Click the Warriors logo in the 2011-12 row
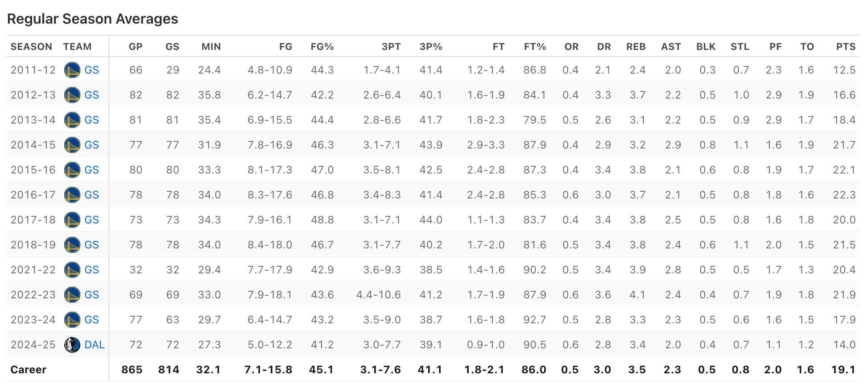This screenshot has height=388, width=868. (72, 70)
